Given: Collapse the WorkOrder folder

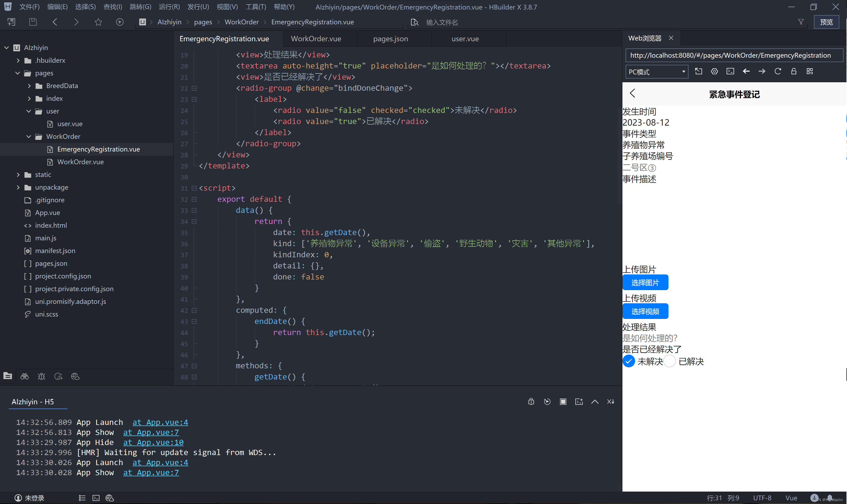Looking at the screenshot, I should click(x=29, y=136).
